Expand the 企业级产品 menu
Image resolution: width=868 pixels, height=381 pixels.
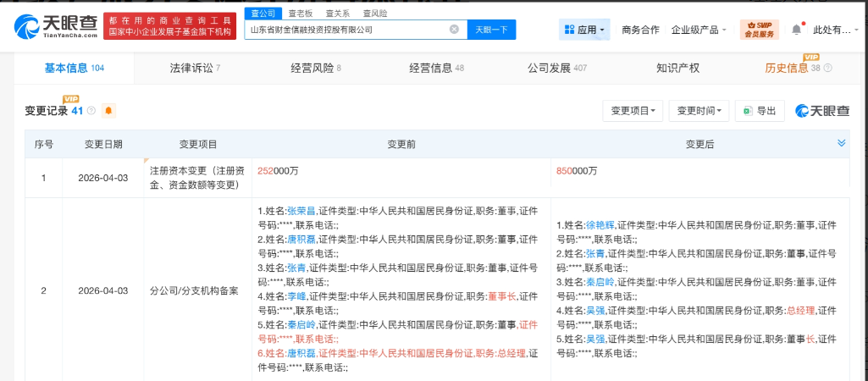(x=699, y=30)
